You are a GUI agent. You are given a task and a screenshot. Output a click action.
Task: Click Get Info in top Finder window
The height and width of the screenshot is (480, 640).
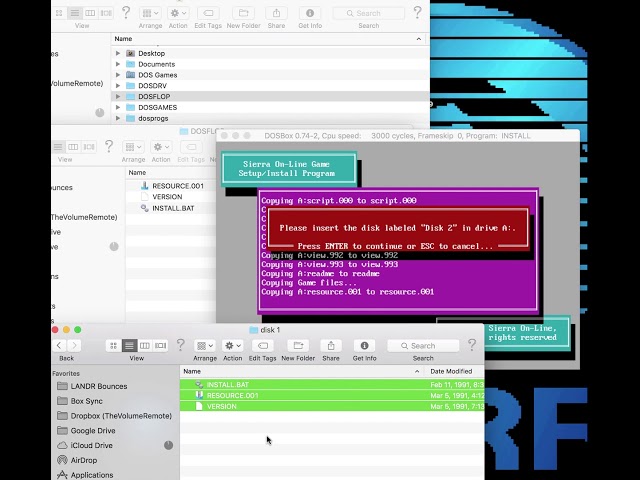tap(310, 13)
